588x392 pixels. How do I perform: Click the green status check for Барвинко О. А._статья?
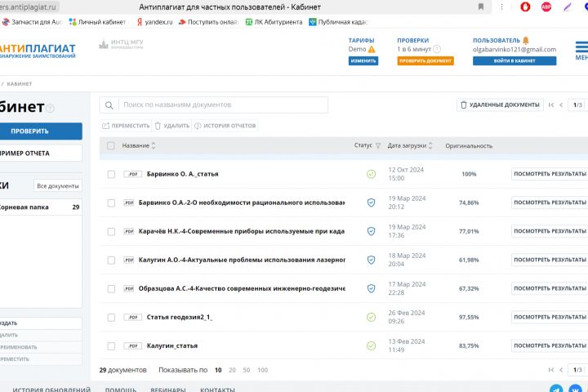tap(372, 174)
